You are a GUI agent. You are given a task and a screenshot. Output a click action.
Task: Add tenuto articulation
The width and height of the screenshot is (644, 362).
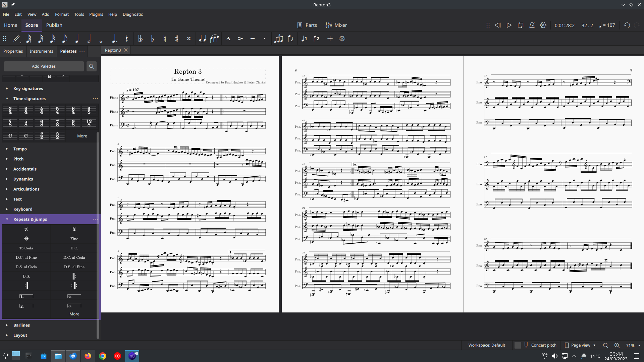252,39
